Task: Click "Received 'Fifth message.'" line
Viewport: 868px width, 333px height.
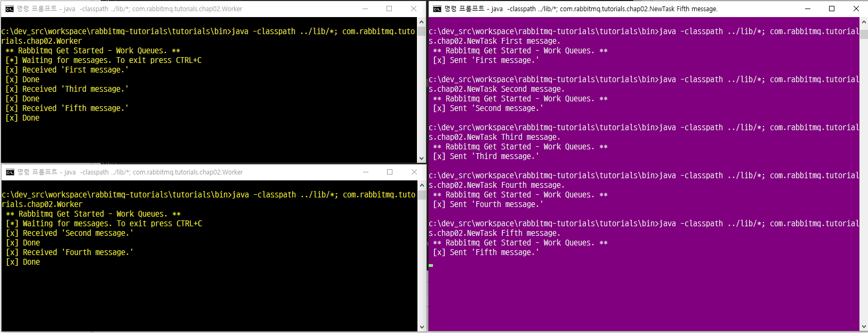Action: 67,108
